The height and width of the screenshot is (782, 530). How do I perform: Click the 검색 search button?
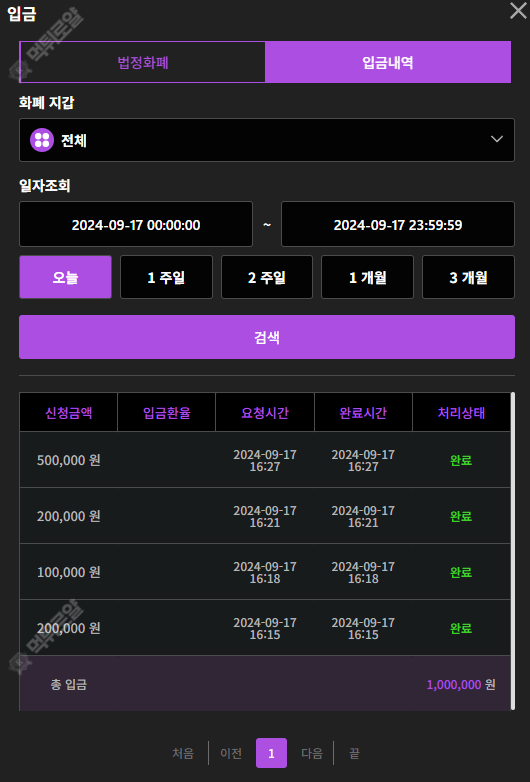(267, 337)
